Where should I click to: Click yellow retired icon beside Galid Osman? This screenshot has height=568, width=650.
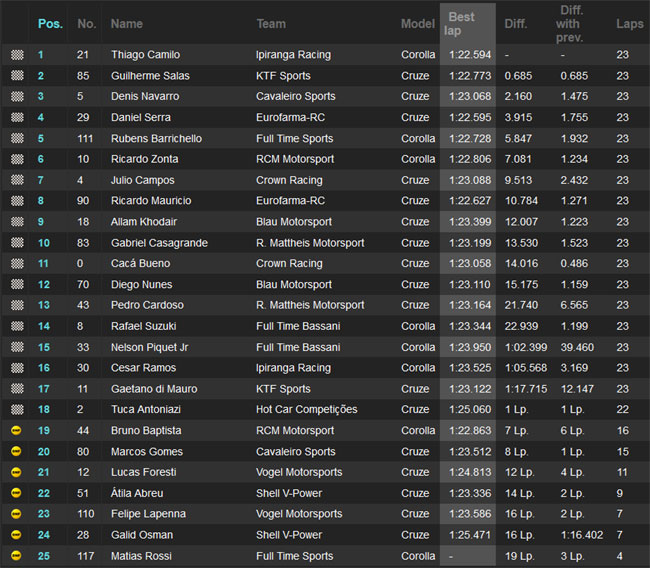tap(16, 535)
